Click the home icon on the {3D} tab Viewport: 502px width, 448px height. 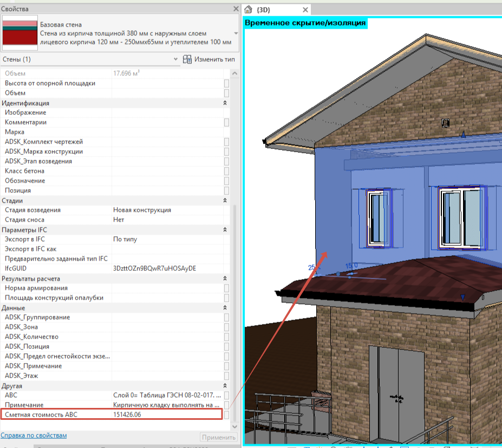coord(248,10)
